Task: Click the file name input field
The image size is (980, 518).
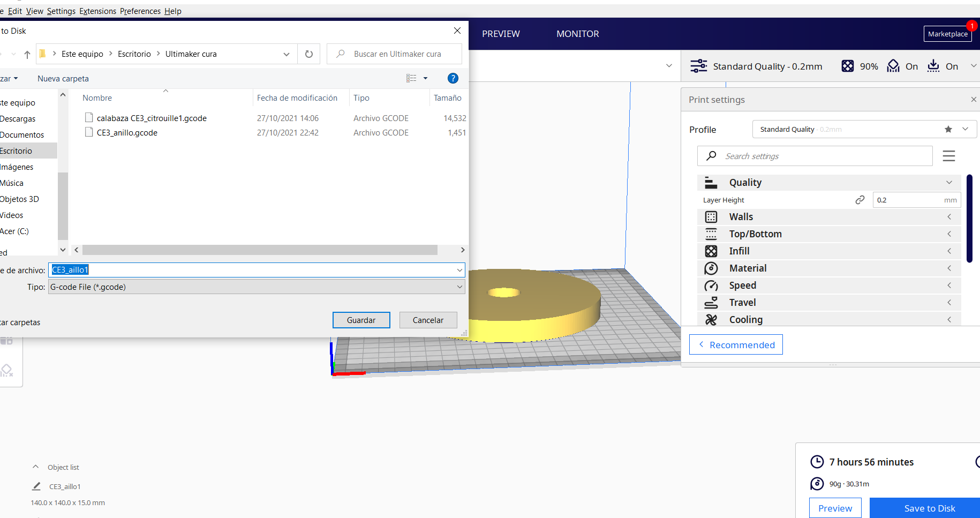Action: (x=252, y=270)
